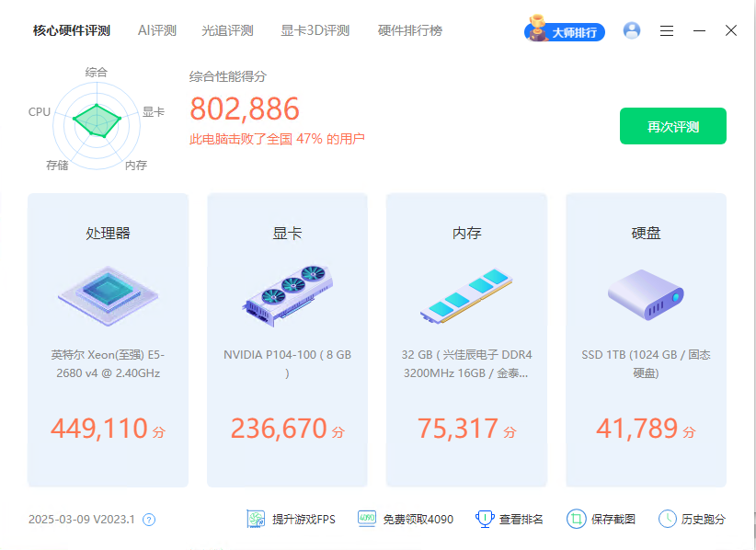Open the 查看排名 link
Screen dimensions: 756x550
521,519
